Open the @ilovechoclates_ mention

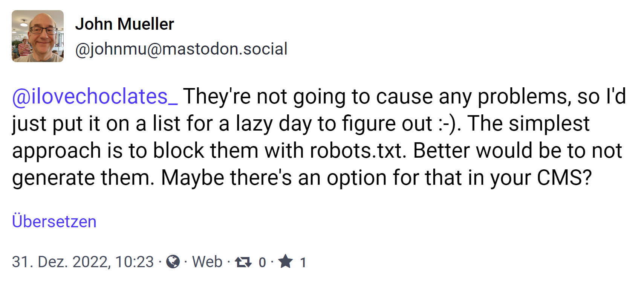click(95, 96)
